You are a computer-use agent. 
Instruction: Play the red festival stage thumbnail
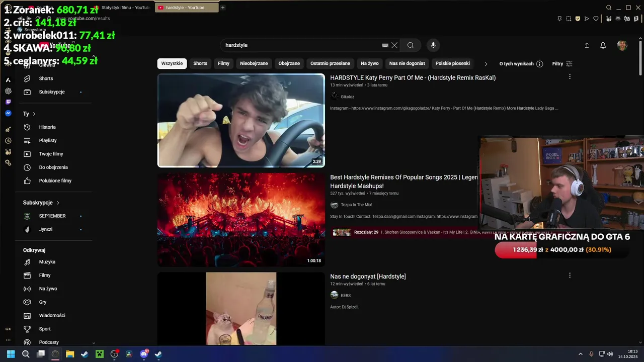[x=241, y=220]
